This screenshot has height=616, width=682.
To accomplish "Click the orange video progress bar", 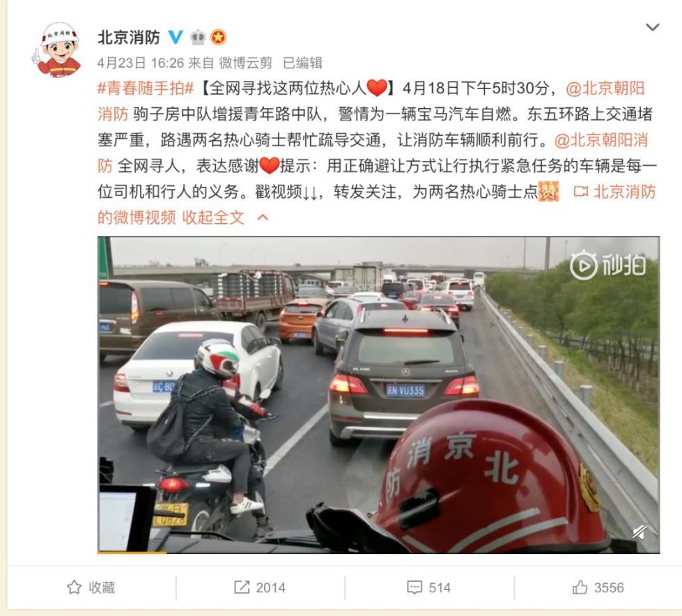I will 132,553.
